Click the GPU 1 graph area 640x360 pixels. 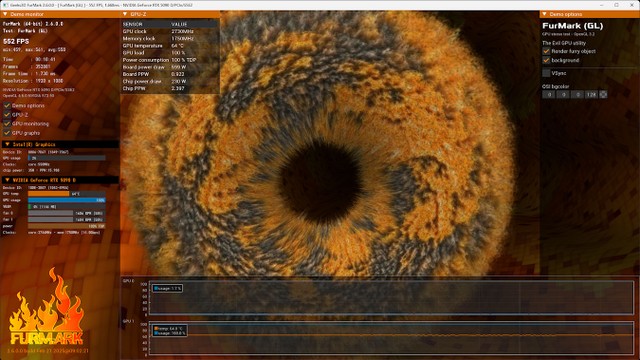point(391,338)
